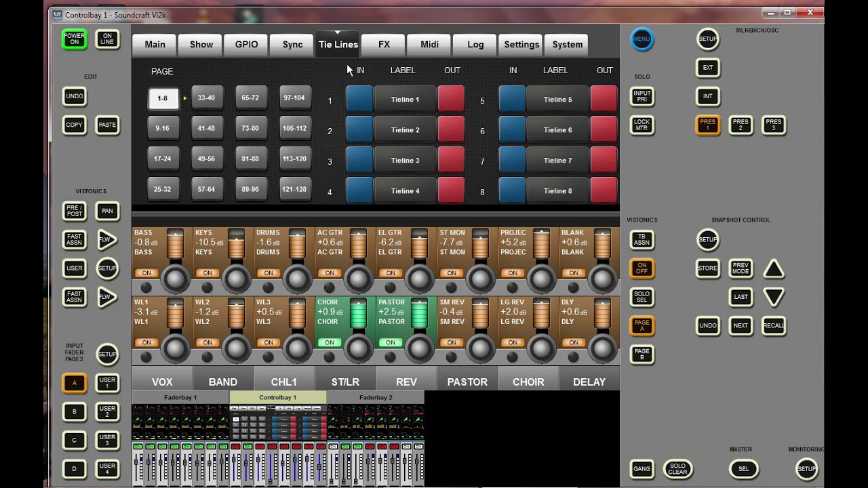Click the LG REV rotary knob

point(541,348)
